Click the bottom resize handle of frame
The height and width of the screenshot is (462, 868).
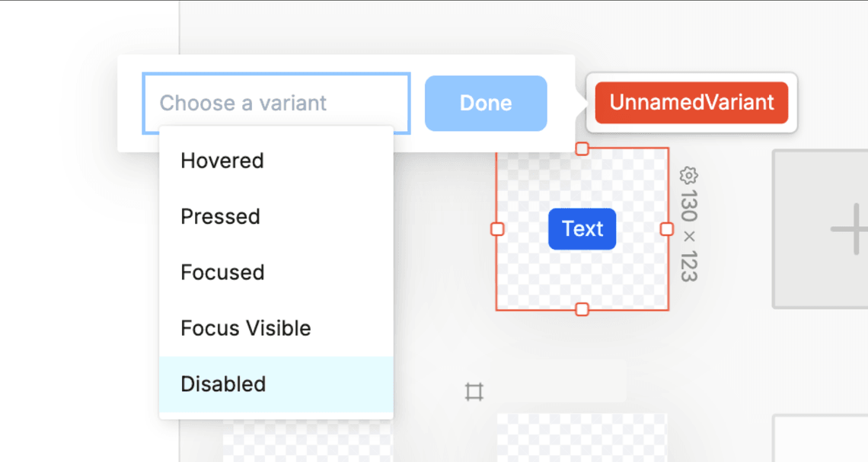pos(582,309)
